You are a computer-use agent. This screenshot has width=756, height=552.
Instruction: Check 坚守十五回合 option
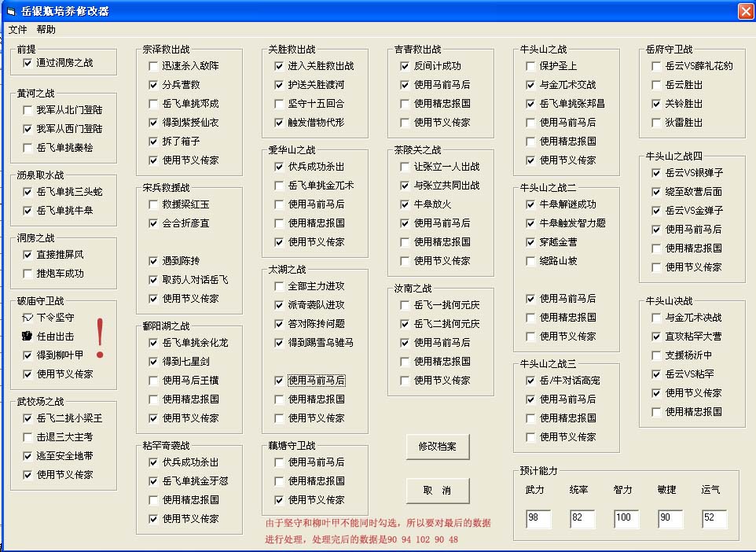(279, 104)
